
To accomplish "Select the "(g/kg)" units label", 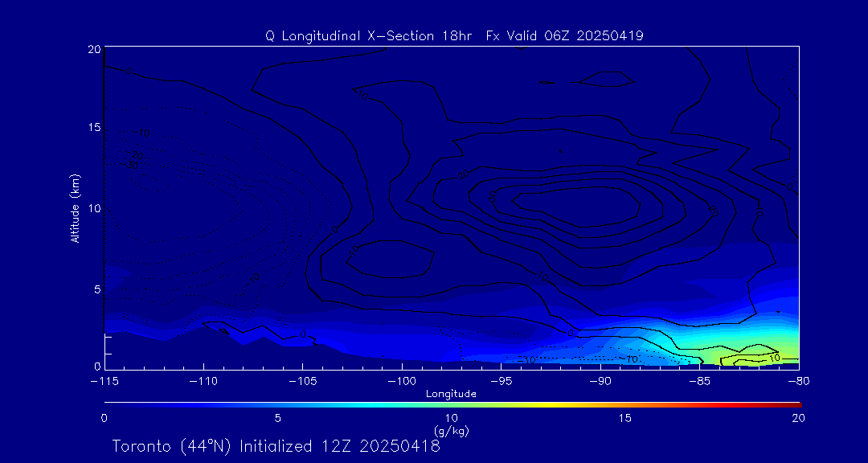I will [451, 430].
